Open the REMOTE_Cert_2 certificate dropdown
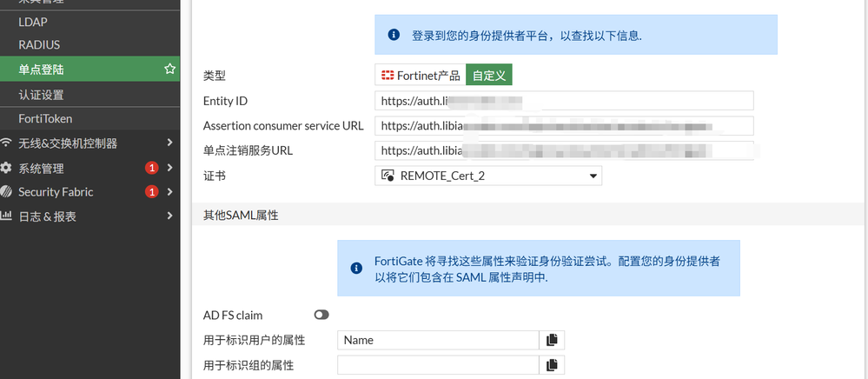 coord(488,176)
